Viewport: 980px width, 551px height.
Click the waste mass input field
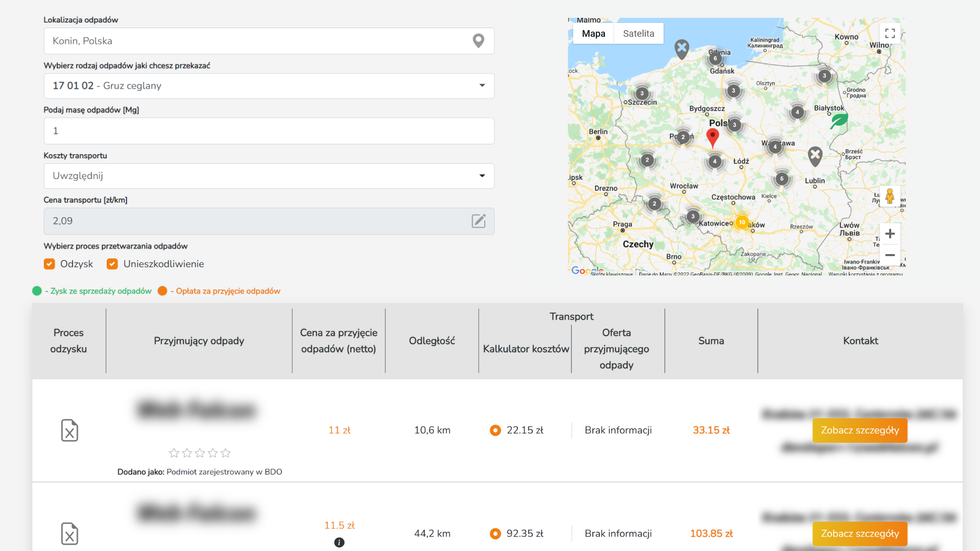pos(269,131)
